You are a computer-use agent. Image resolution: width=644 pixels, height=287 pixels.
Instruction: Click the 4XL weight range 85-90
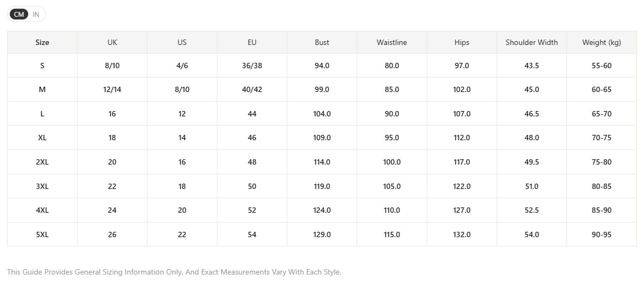tap(602, 210)
